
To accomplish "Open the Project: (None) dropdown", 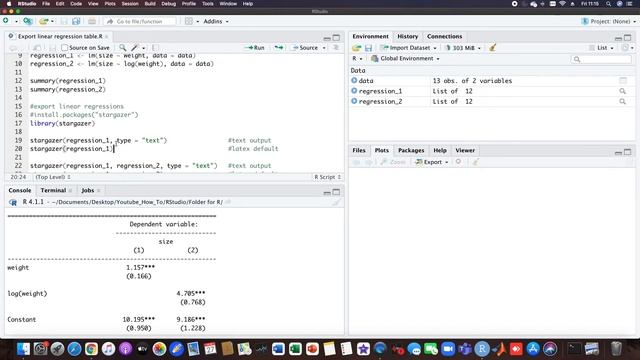I will tap(609, 21).
